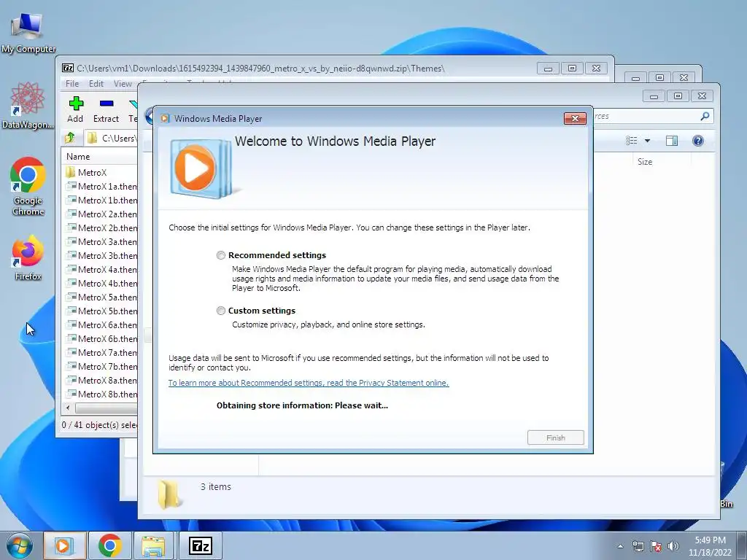Select the MetroX folder in 7-Zip list
747x560 pixels.
tap(92, 172)
